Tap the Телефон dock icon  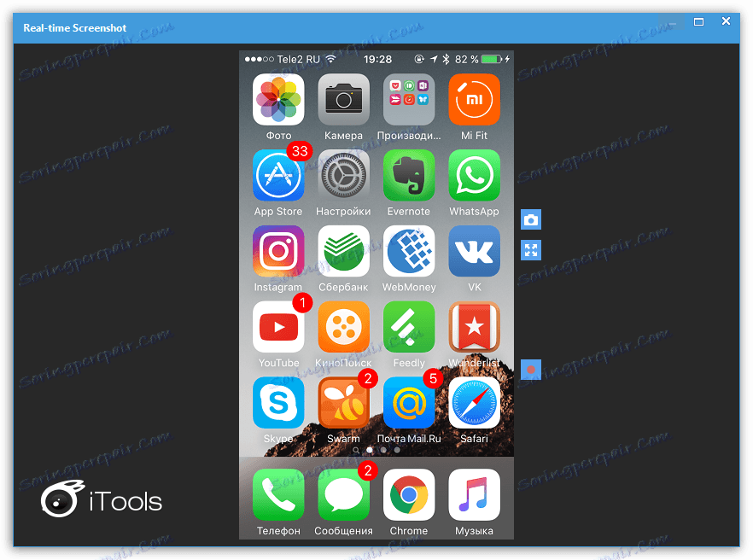point(278,495)
